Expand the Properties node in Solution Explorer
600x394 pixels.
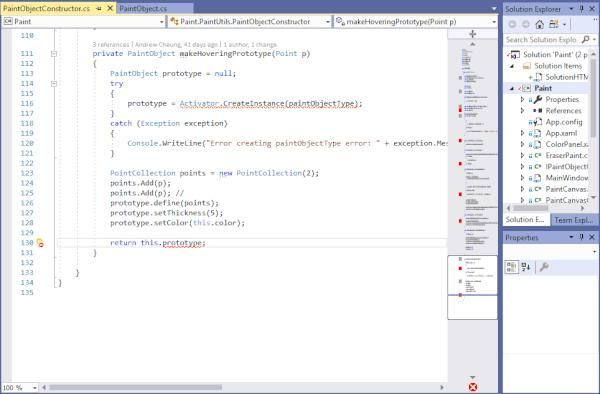(x=522, y=99)
